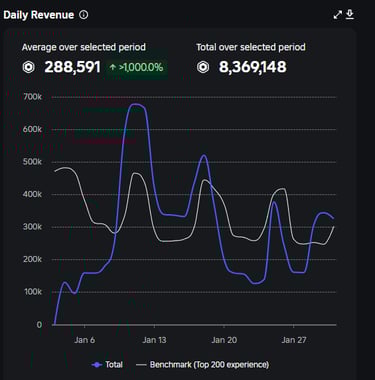Toggle the Benchmark (Top 200 experience) legend entry
The height and width of the screenshot is (380, 375).
click(x=203, y=365)
